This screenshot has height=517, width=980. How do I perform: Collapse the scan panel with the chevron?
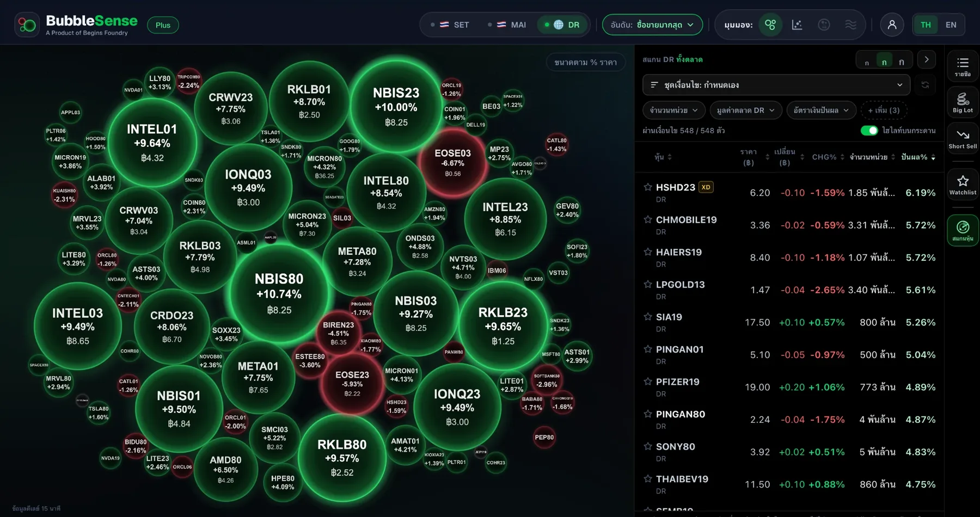point(927,59)
